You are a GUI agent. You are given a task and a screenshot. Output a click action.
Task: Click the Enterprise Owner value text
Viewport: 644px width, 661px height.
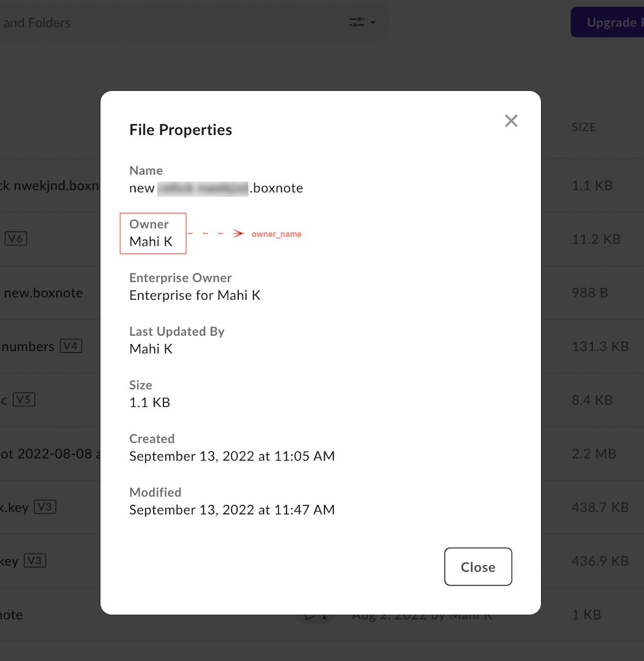[195, 295]
